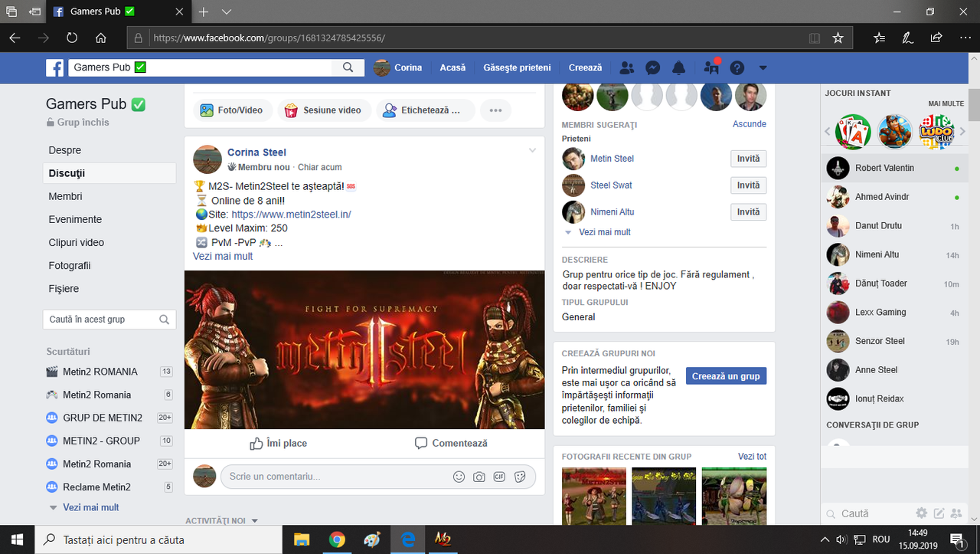Click the Facebook logo in the blue header
The height and width of the screenshot is (554, 980).
(x=54, y=68)
